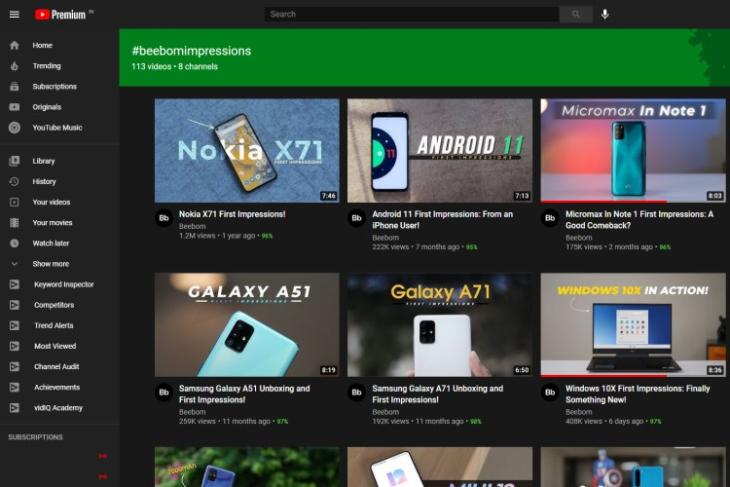The width and height of the screenshot is (730, 487).
Task: Click the Channel Audit icon
Action: tap(14, 366)
